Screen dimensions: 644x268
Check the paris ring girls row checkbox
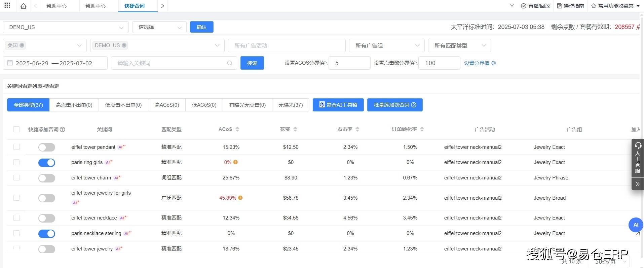coord(16,162)
